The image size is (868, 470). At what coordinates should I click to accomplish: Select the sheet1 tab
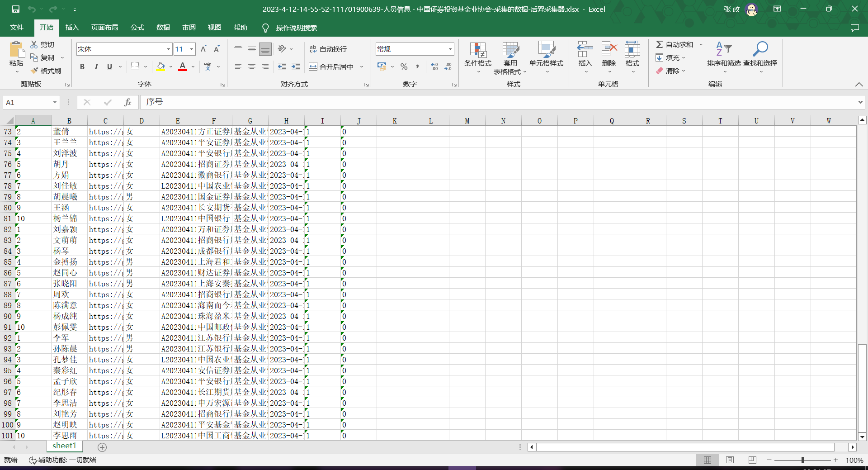point(64,446)
